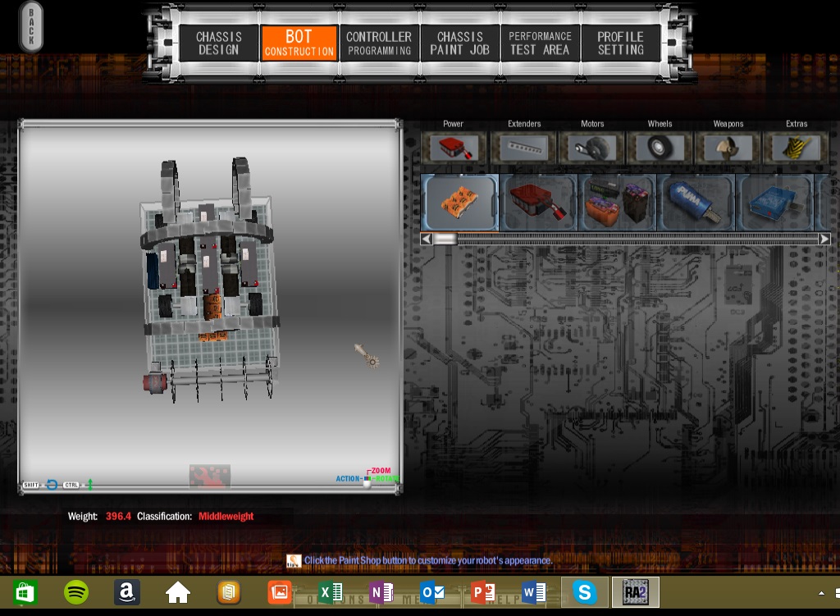Viewport: 840px width, 616px height.
Task: Go to Controller Programming tab
Action: 379,43
